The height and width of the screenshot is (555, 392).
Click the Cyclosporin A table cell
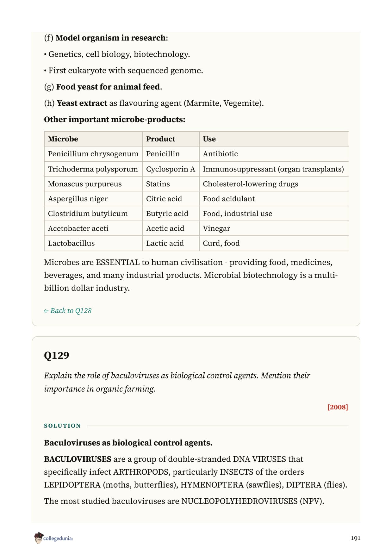pyautogui.click(x=171, y=169)
